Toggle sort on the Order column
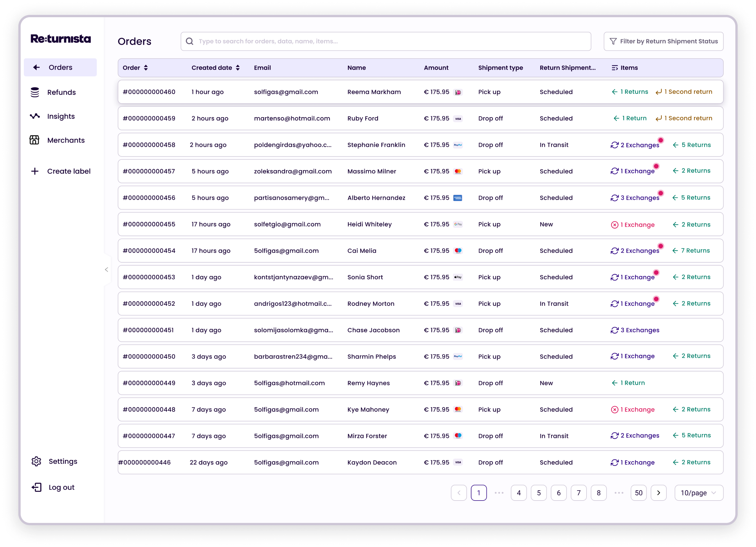The width and height of the screenshot is (756, 547). [x=146, y=68]
